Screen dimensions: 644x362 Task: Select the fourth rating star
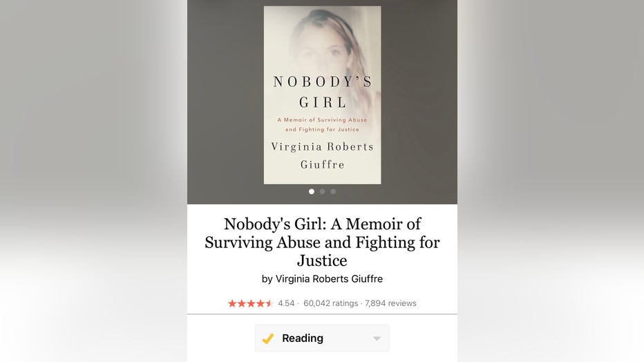pyautogui.click(x=261, y=303)
